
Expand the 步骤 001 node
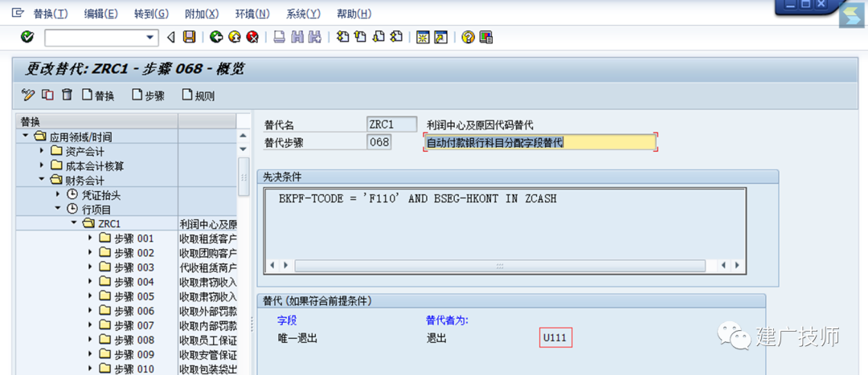[90, 238]
